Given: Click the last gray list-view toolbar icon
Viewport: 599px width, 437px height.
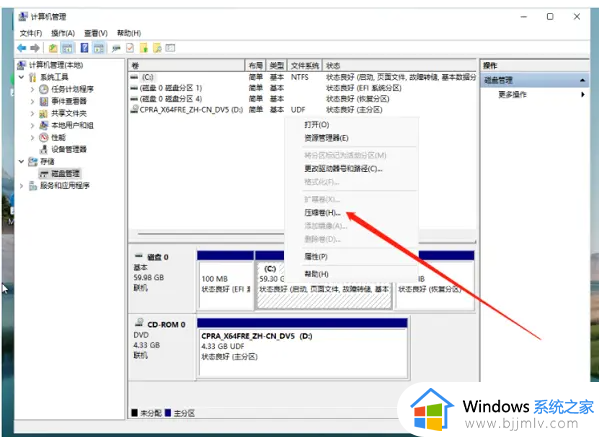Looking at the screenshot, I should click(170, 48).
